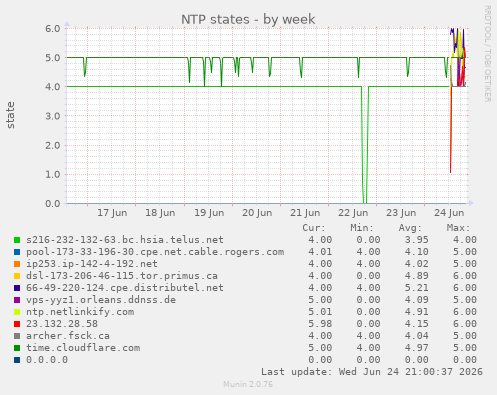Image resolution: width=497 pixels, height=395 pixels.
Task: Click the Avg: column header
Action: coord(410,228)
